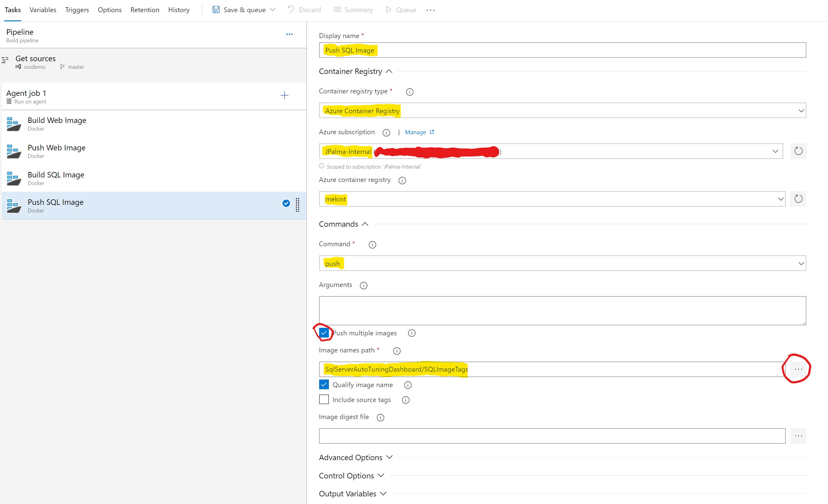This screenshot has width=828, height=504.
Task: Browse for the Image names path file
Action: [798, 369]
